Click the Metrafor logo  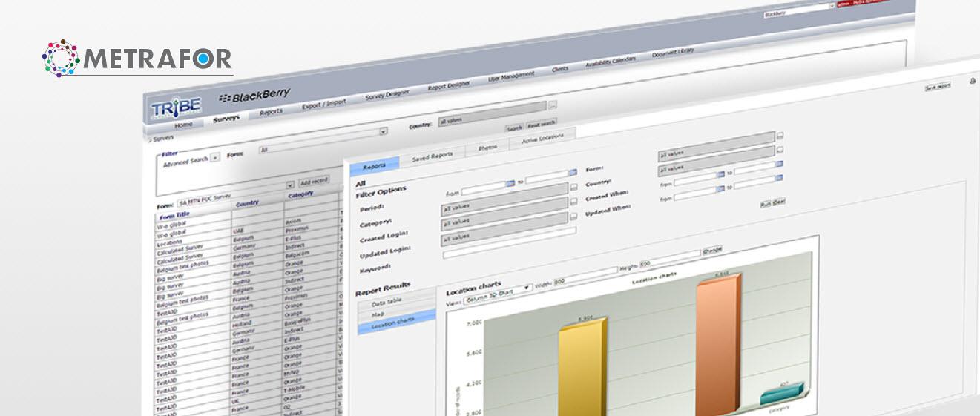tap(137, 58)
